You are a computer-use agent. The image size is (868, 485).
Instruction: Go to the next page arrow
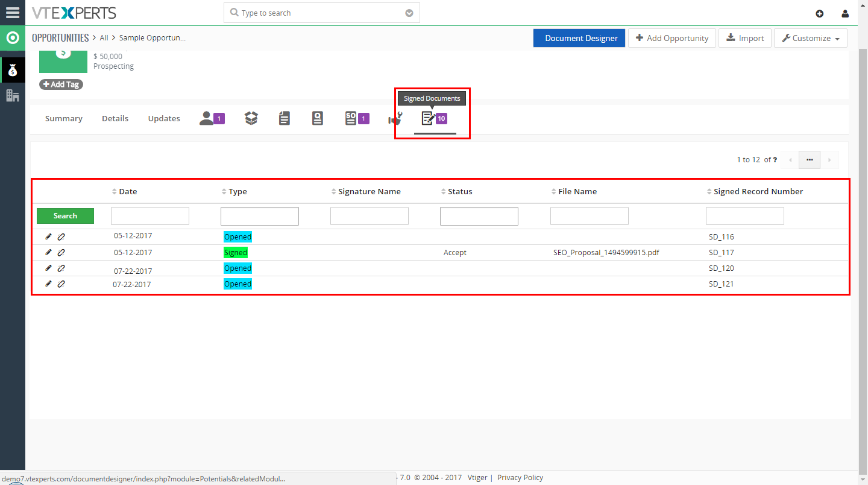click(x=829, y=160)
